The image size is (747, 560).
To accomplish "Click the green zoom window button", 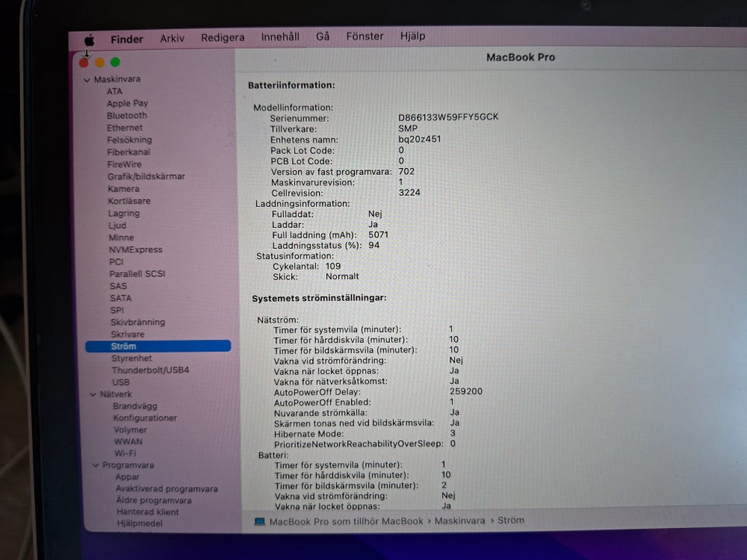I will 115,62.
